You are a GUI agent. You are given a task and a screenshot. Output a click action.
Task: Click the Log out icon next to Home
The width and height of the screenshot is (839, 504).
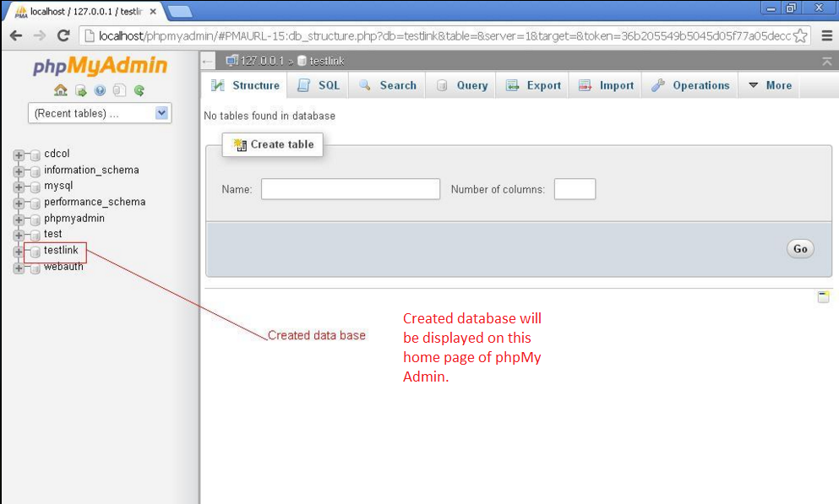coord(81,90)
